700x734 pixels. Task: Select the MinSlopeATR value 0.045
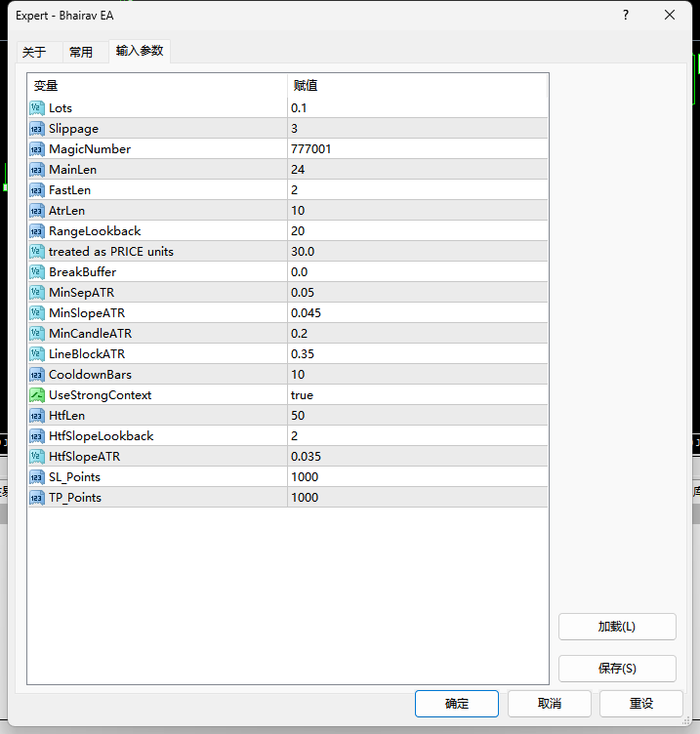click(x=418, y=313)
